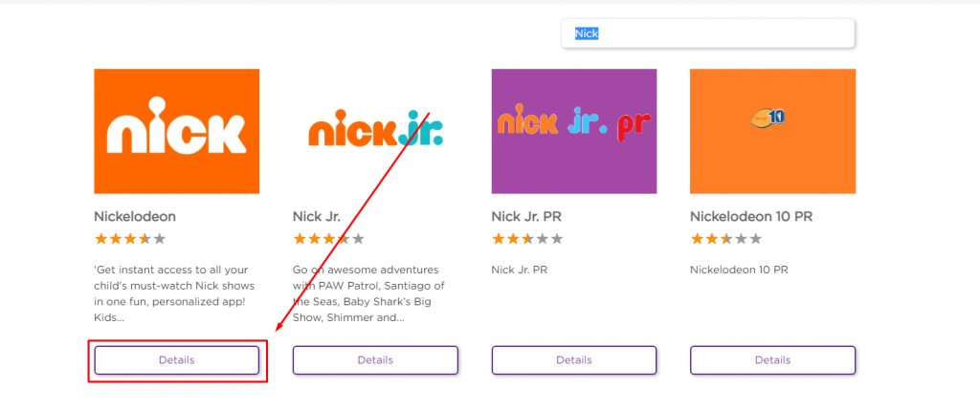
Task: Click the star rating under Nick Jr. PR
Action: [x=527, y=238]
